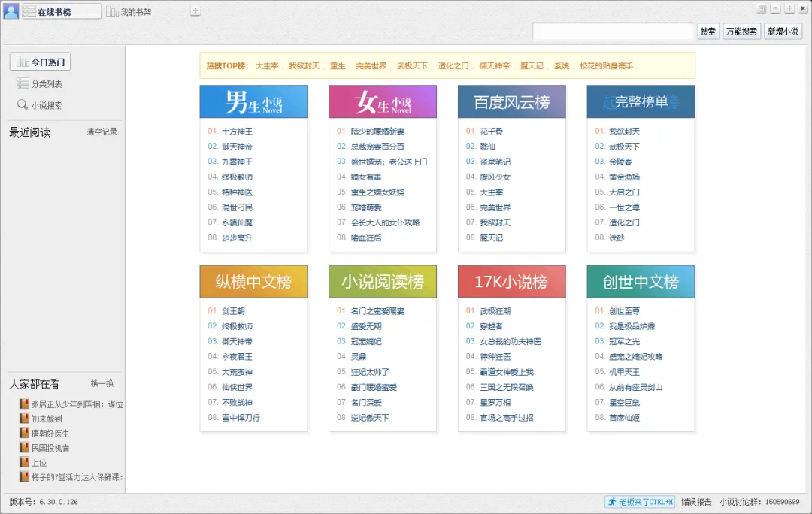Image resolution: width=812 pixels, height=514 pixels.
Task: Click the user avatar icon
Action: 11,11
